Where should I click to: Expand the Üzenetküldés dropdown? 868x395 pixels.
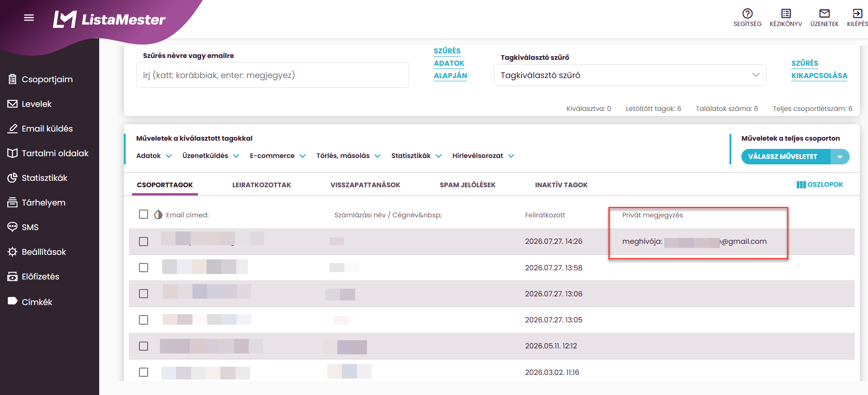(211, 156)
